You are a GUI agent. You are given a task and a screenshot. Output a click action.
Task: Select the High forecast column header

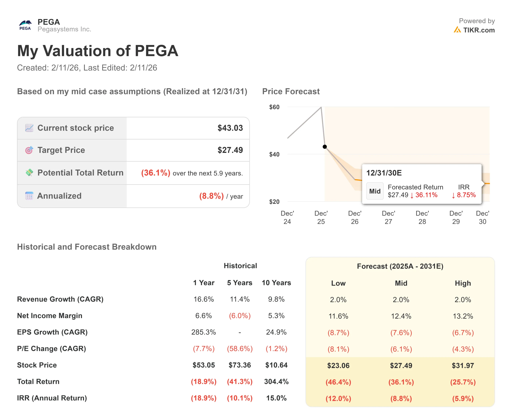click(x=463, y=283)
